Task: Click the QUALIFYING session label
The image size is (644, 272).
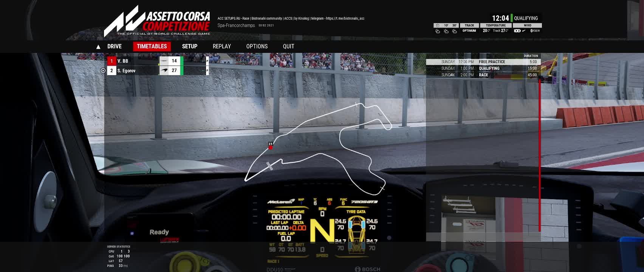Action: 526,18
